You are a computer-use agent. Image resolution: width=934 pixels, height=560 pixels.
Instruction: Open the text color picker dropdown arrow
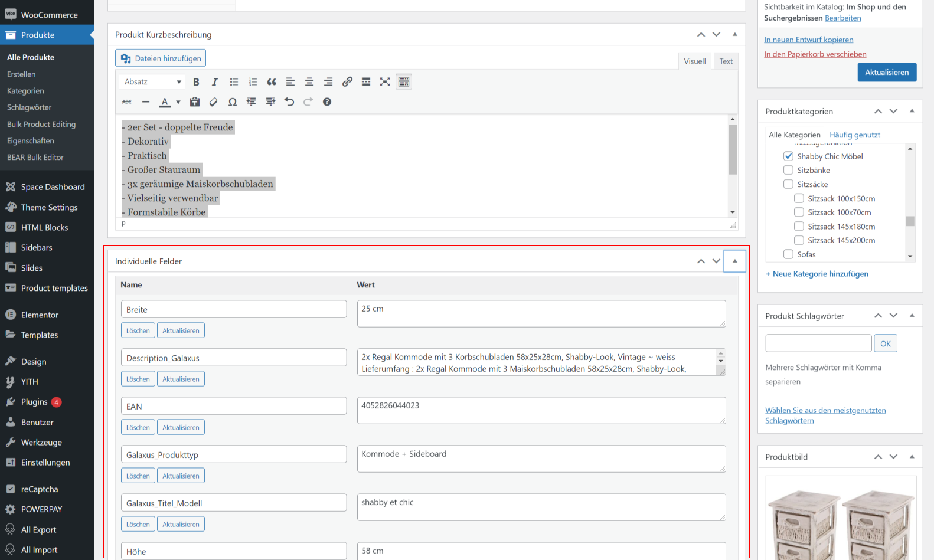tap(178, 102)
